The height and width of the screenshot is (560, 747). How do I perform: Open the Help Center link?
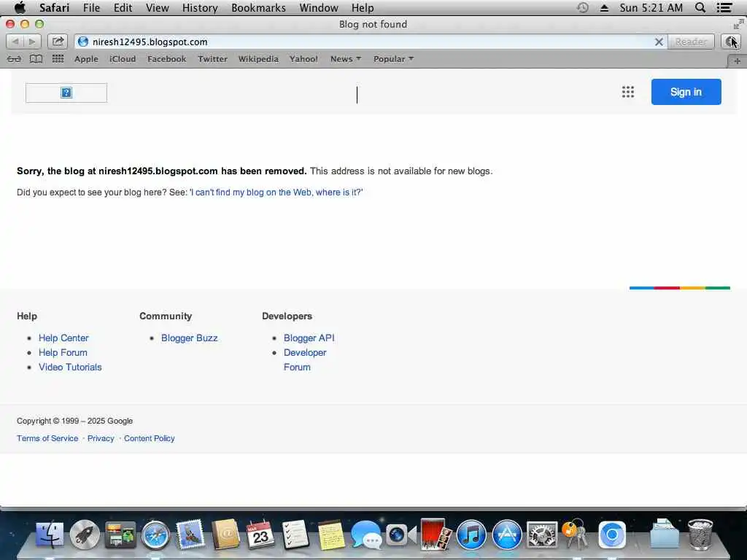pos(63,338)
